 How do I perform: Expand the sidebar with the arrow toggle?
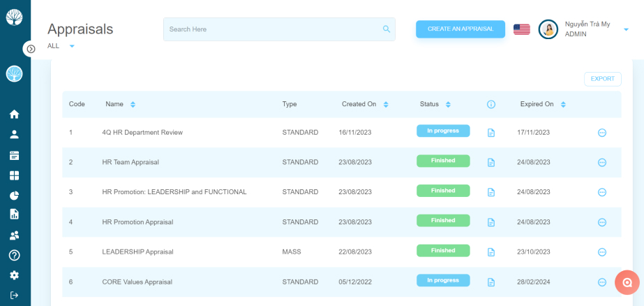[x=31, y=49]
